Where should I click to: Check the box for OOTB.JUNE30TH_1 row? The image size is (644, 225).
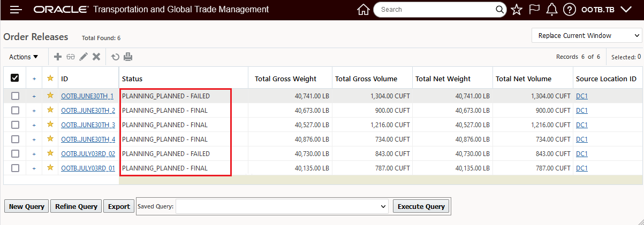pyautogui.click(x=15, y=96)
